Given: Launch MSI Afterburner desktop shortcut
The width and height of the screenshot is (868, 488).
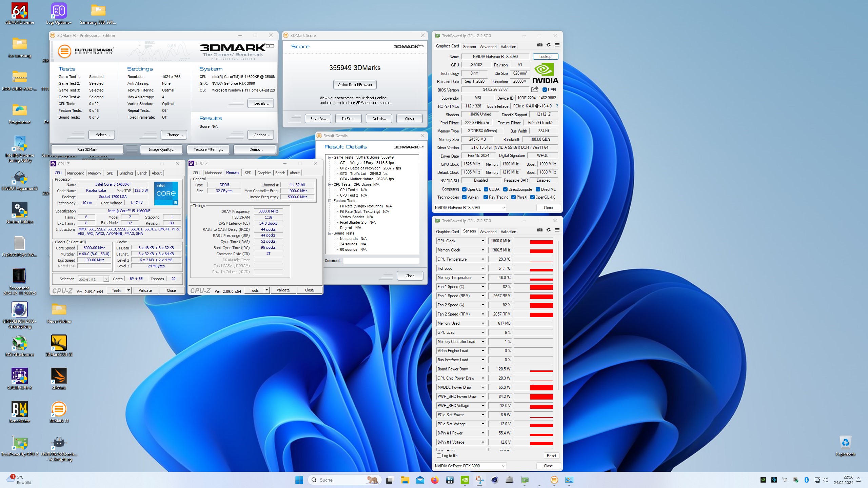Looking at the screenshot, I should click(x=20, y=346).
